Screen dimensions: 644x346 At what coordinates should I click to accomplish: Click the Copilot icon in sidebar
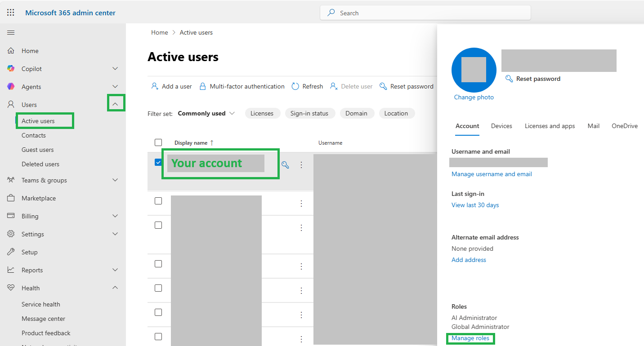[x=11, y=69]
